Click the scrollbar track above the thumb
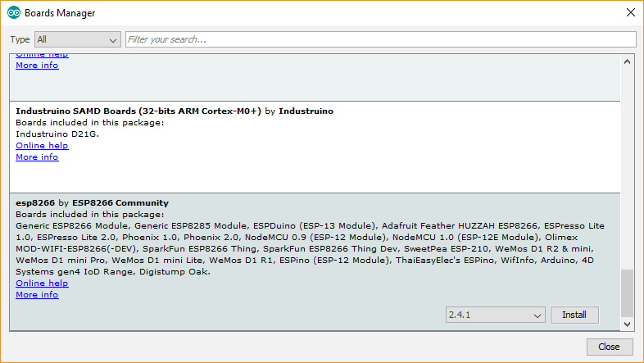The height and width of the screenshot is (363, 644). click(x=627, y=168)
